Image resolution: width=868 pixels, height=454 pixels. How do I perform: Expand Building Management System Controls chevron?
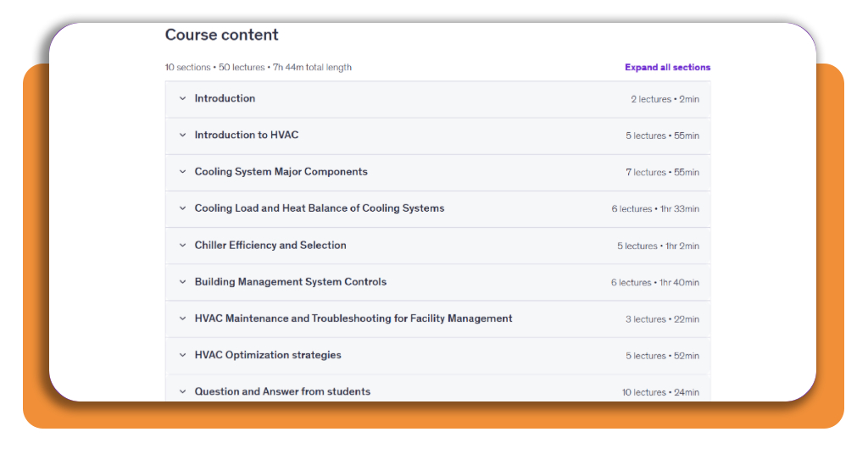pos(183,282)
